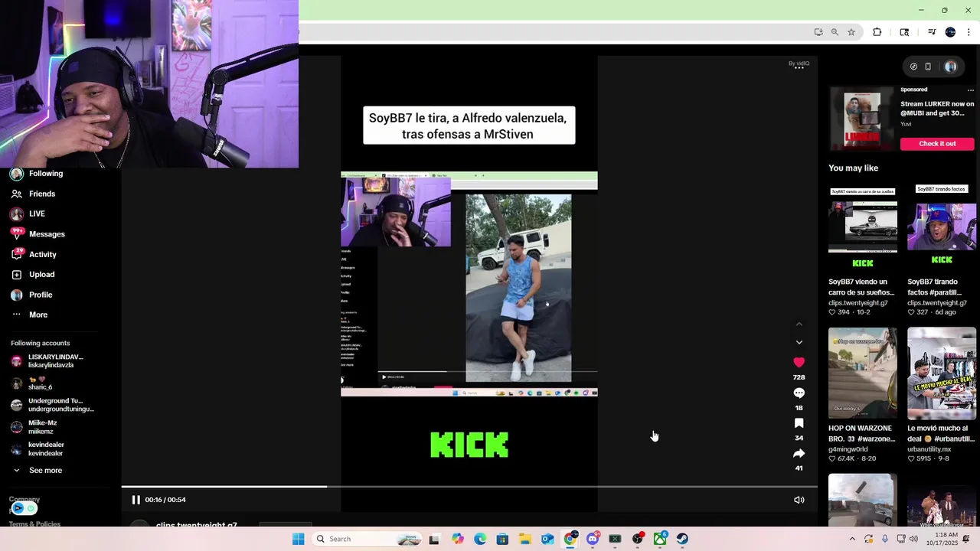Open Microsoft Store from the taskbar
980x551 pixels.
tap(502, 539)
